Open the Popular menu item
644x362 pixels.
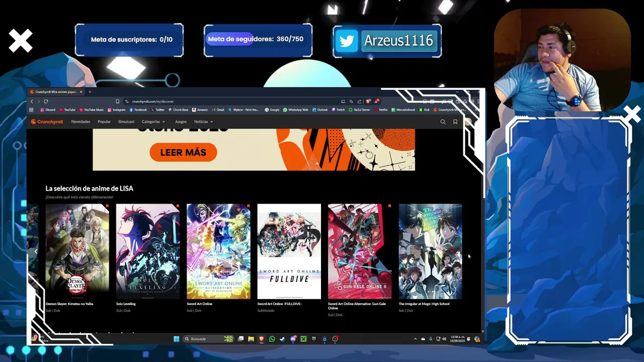coord(104,122)
